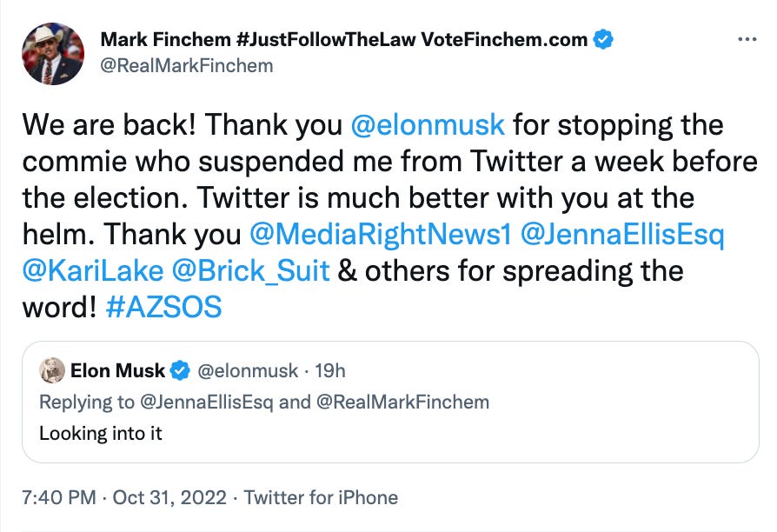The image size is (777, 532).
Task: Click the Twitter for iPhone source link
Action: [x=321, y=498]
